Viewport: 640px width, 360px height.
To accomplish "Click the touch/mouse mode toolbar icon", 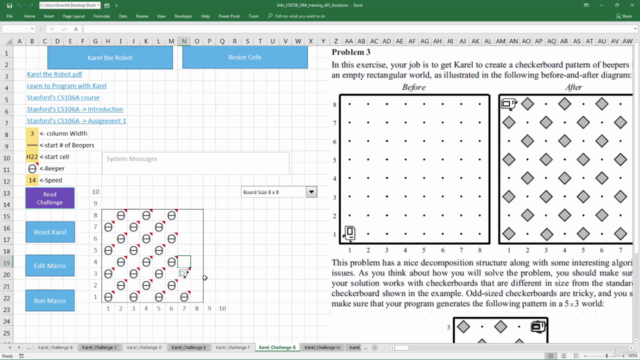I will 107,5.
